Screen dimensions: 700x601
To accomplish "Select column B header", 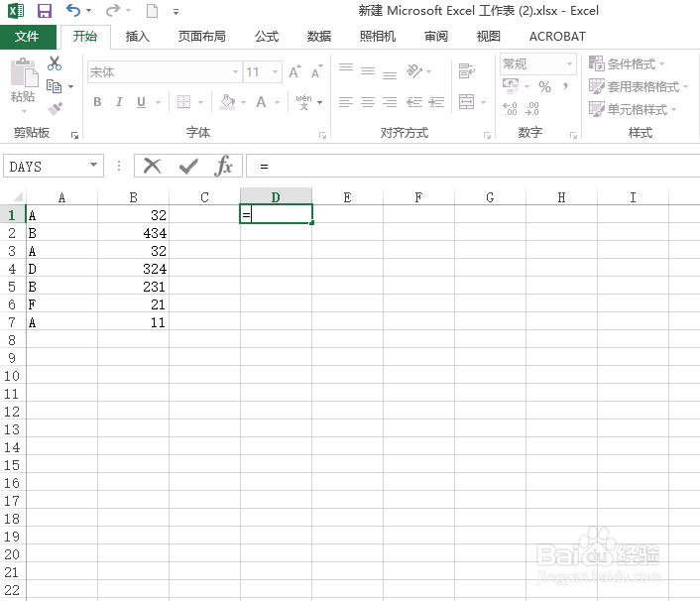I will pos(133,197).
